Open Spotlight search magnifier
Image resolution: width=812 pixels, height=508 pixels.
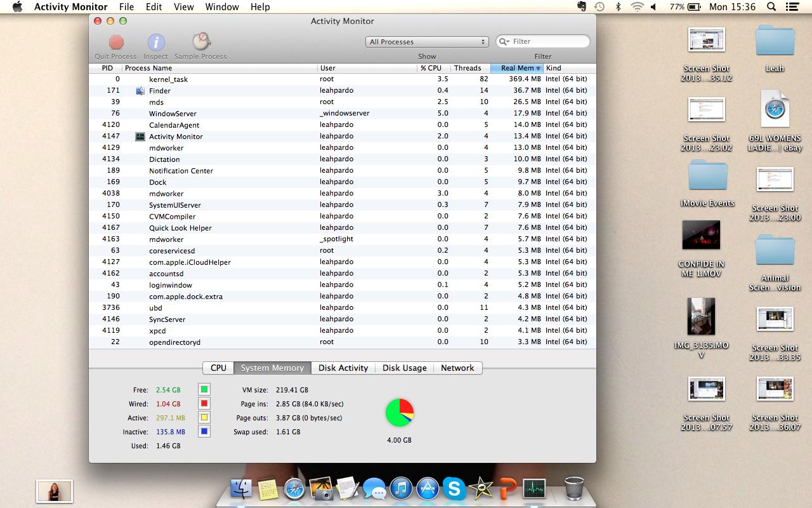pos(771,7)
